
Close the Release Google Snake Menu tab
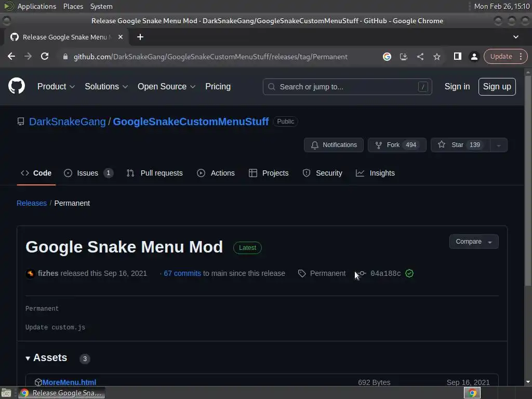121,37
